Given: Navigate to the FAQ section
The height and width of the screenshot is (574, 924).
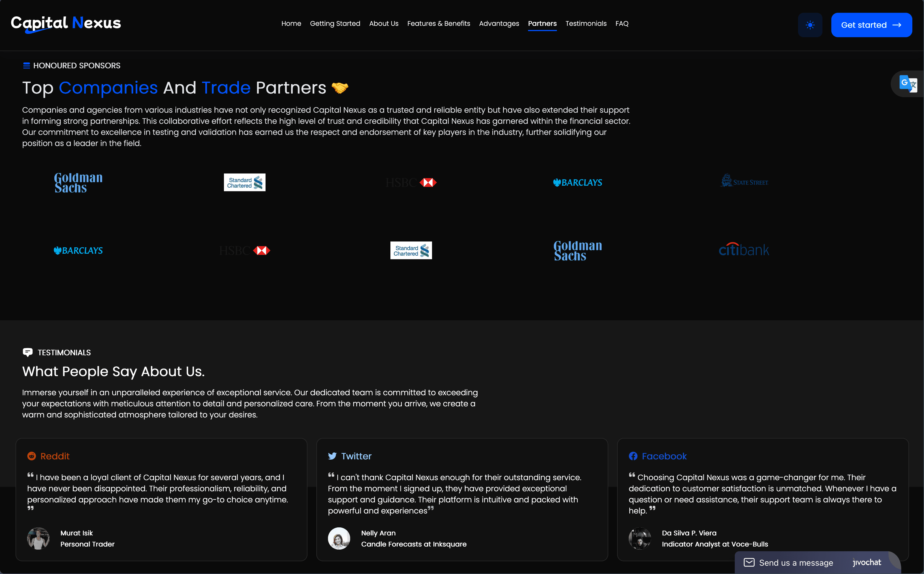Looking at the screenshot, I should [622, 24].
